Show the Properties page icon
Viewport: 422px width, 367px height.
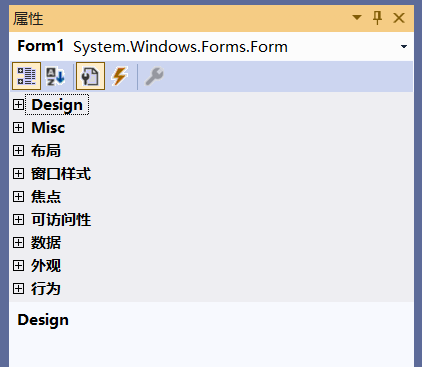click(90, 76)
